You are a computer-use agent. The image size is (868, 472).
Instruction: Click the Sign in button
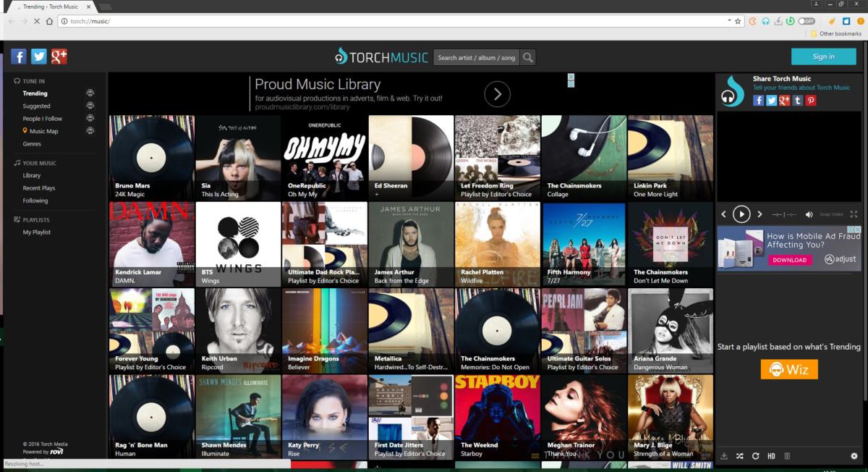(x=823, y=56)
